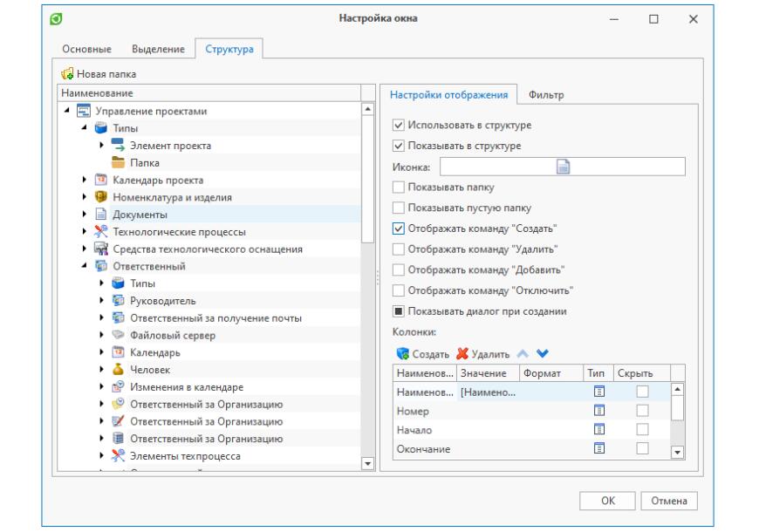Open the Выделение tab
Screen dimensions: 759x532
[x=158, y=50]
